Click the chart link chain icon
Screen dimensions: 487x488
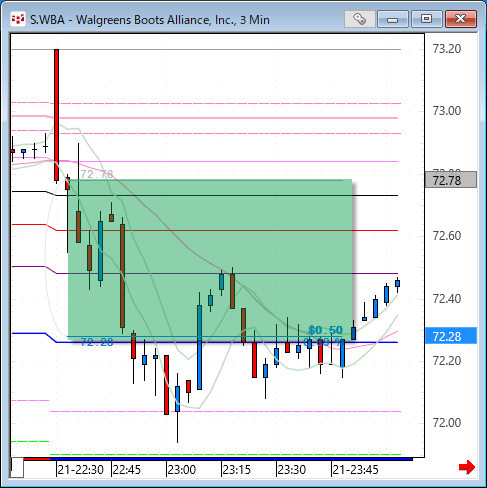point(360,19)
